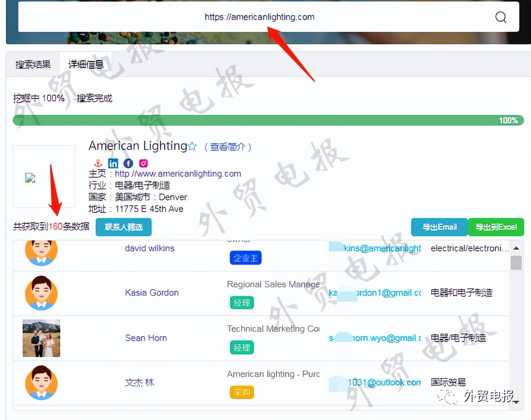
Task: Open the homepage link www.americanlighting.com
Action: click(x=178, y=173)
